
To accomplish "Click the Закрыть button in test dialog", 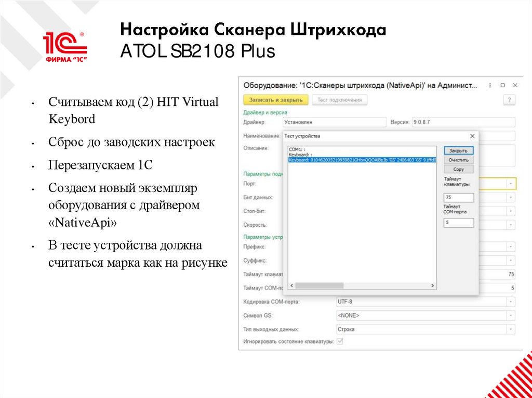I will (x=458, y=150).
